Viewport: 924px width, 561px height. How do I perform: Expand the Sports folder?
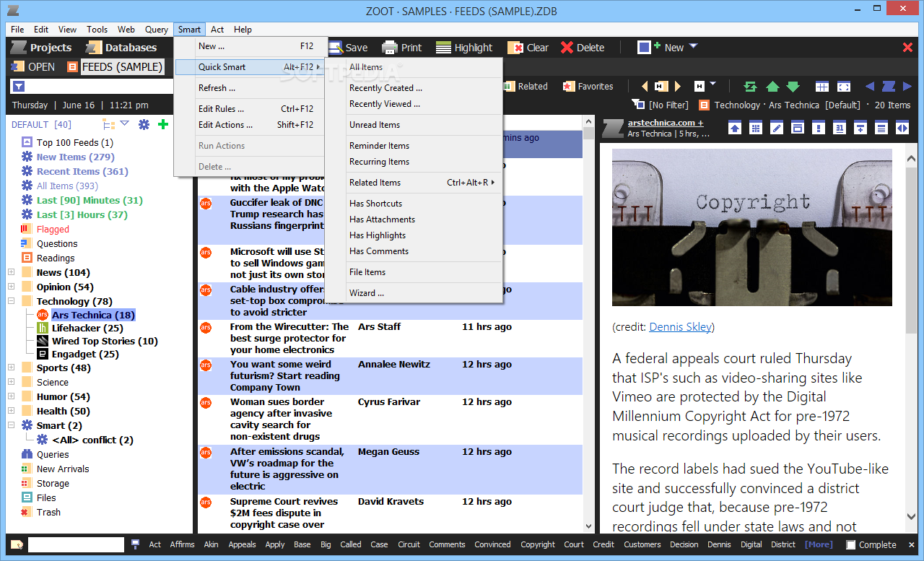coord(11,368)
